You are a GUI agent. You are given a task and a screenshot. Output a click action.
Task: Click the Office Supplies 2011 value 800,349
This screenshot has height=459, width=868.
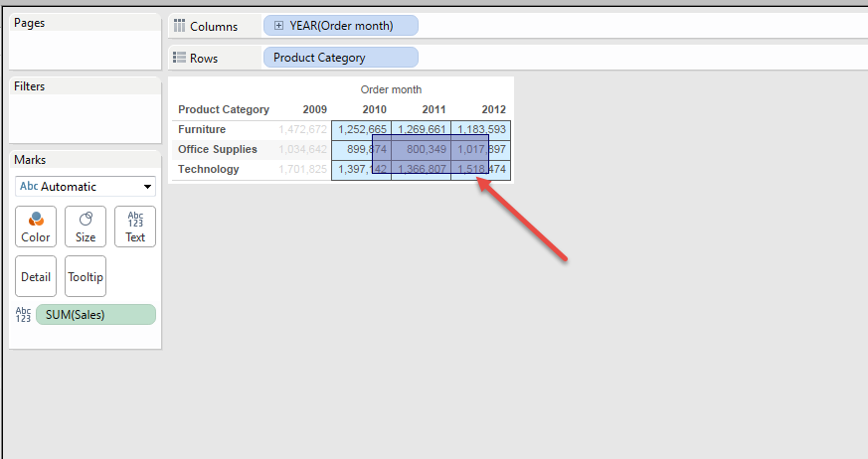coord(422,149)
